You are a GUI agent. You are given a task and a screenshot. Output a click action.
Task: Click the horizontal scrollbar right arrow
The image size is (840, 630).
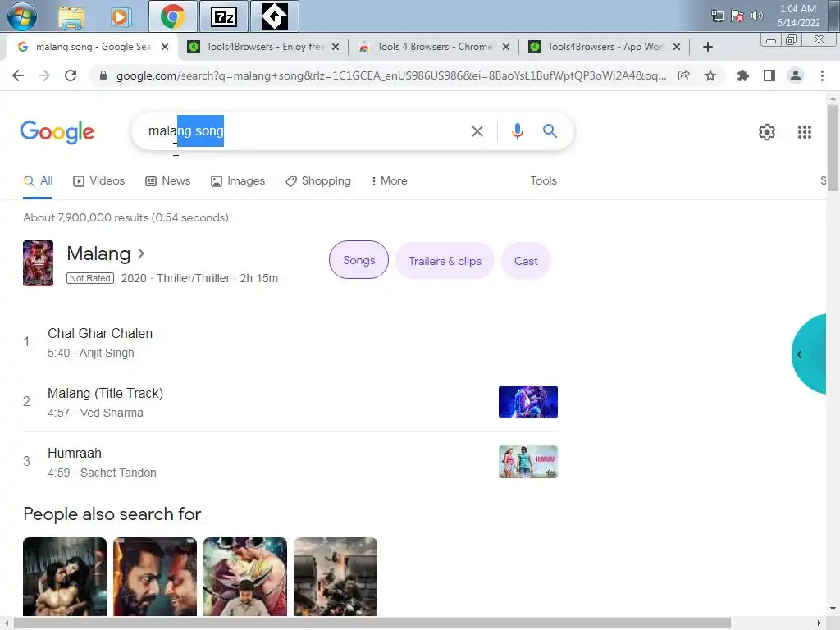819,623
